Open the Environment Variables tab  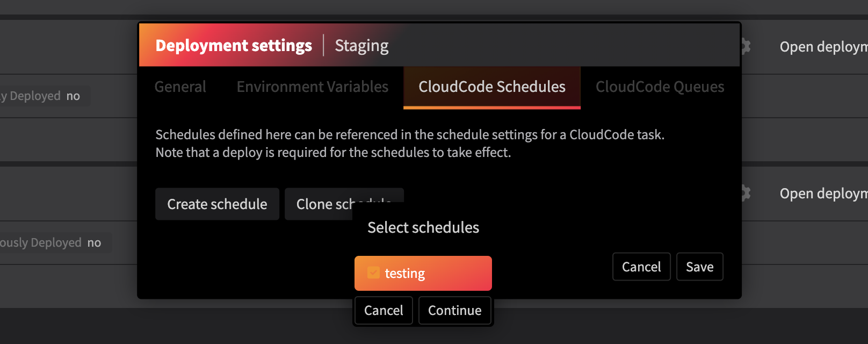pyautogui.click(x=313, y=87)
